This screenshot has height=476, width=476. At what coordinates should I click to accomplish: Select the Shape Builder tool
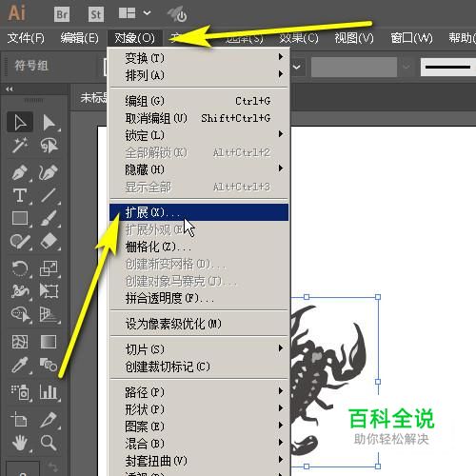point(20,314)
